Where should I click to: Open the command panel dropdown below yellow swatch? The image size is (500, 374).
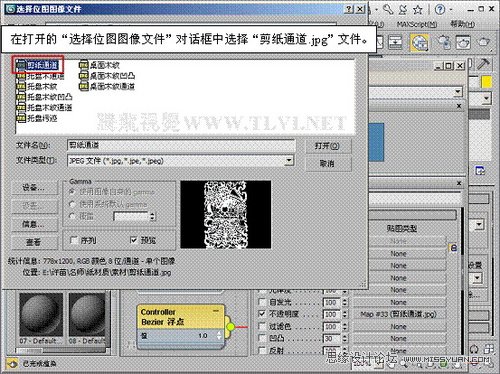pos(486,98)
